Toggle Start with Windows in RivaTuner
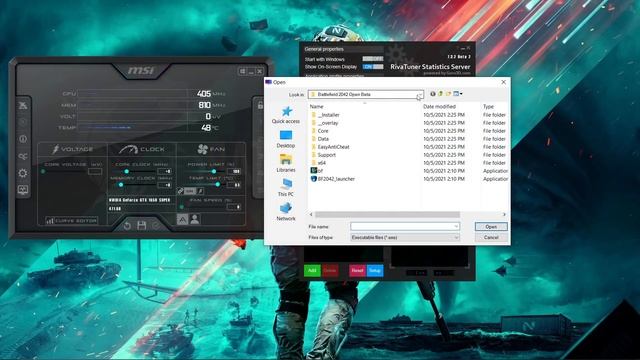Image resolution: width=640 pixels, height=360 pixels. point(373,59)
